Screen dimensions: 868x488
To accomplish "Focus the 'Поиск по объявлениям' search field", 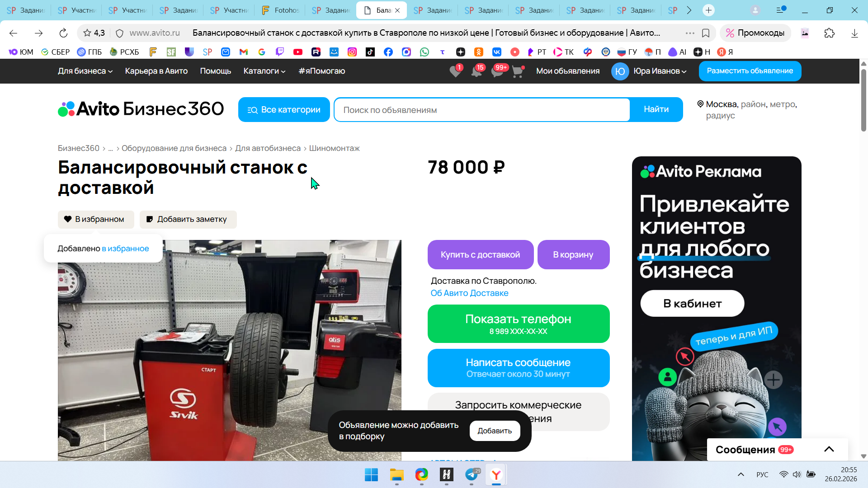I will point(481,110).
